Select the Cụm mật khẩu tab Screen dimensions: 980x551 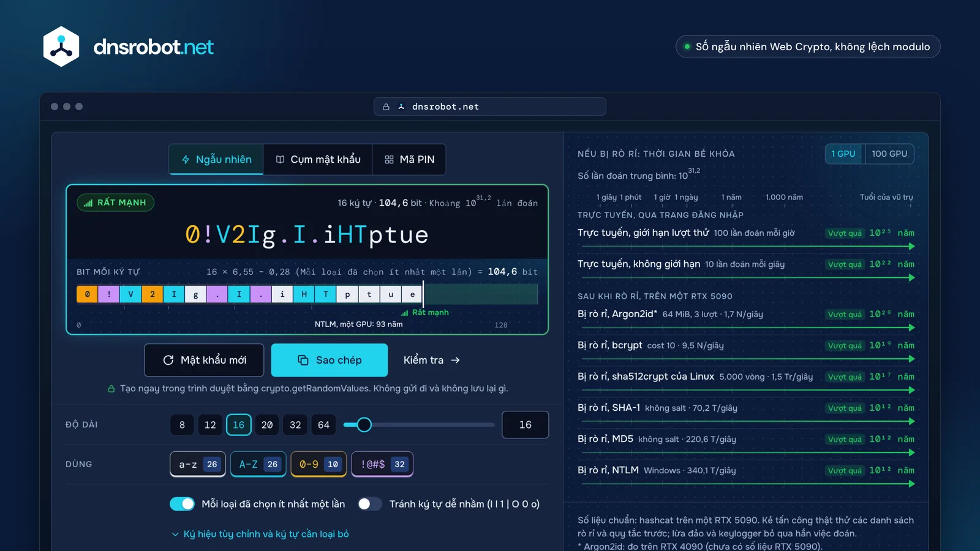(x=318, y=160)
